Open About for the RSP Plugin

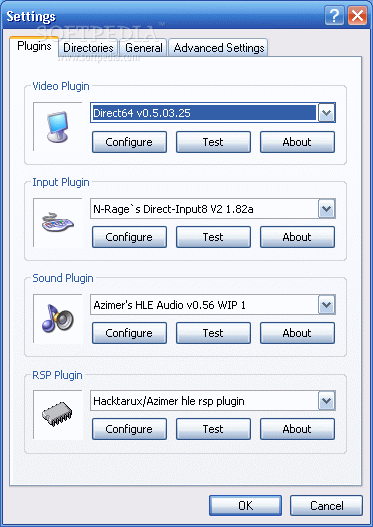(297, 429)
